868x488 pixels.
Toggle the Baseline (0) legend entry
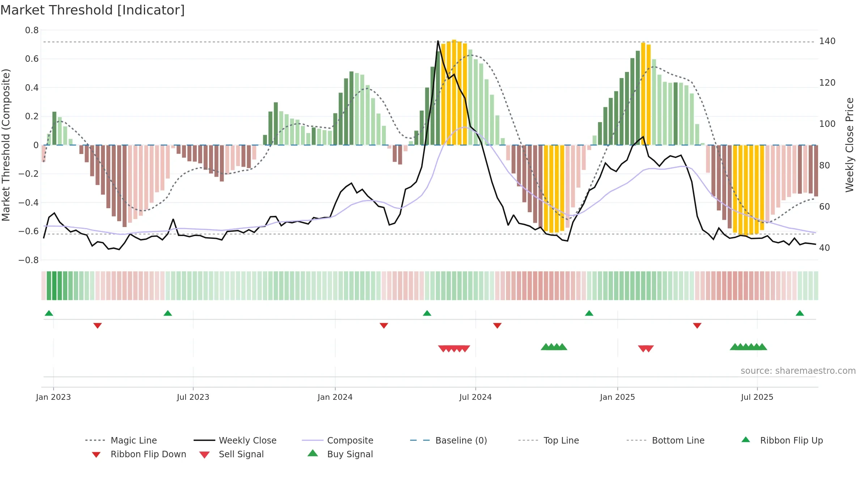point(448,440)
